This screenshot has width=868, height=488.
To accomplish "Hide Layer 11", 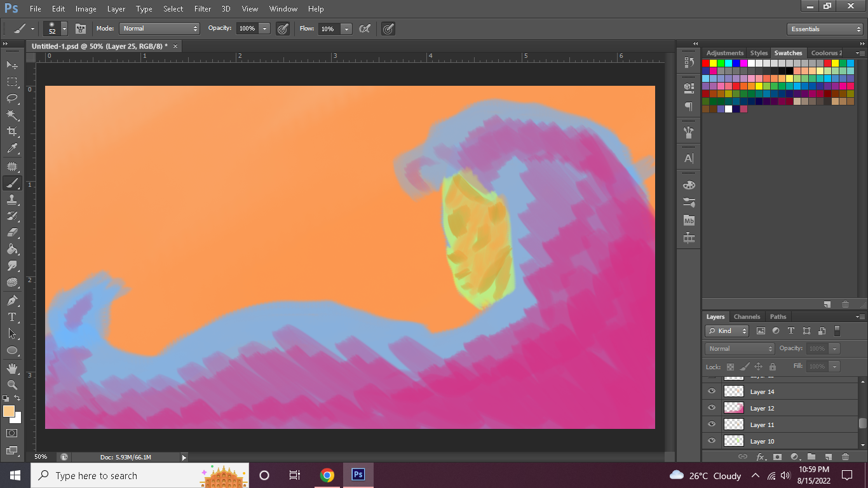I will click(712, 424).
